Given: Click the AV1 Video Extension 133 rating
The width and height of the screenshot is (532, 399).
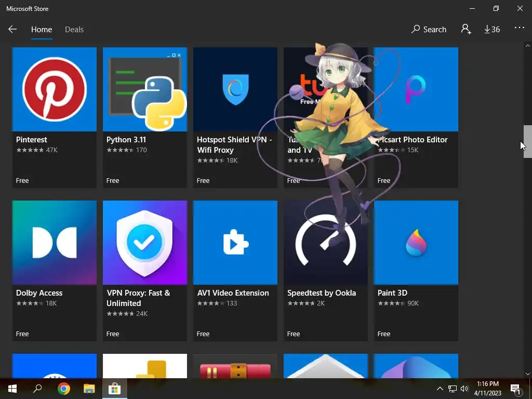Looking at the screenshot, I should [217, 303].
